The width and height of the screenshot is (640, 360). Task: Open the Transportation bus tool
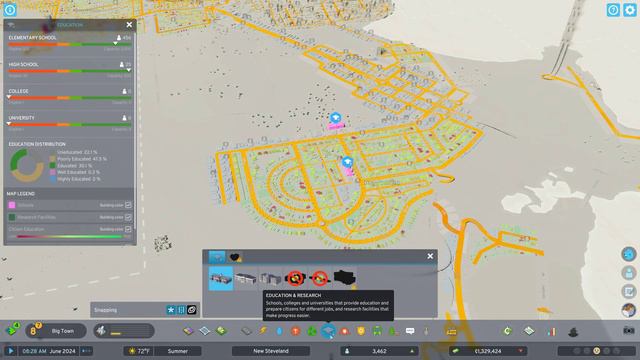pos(378,331)
